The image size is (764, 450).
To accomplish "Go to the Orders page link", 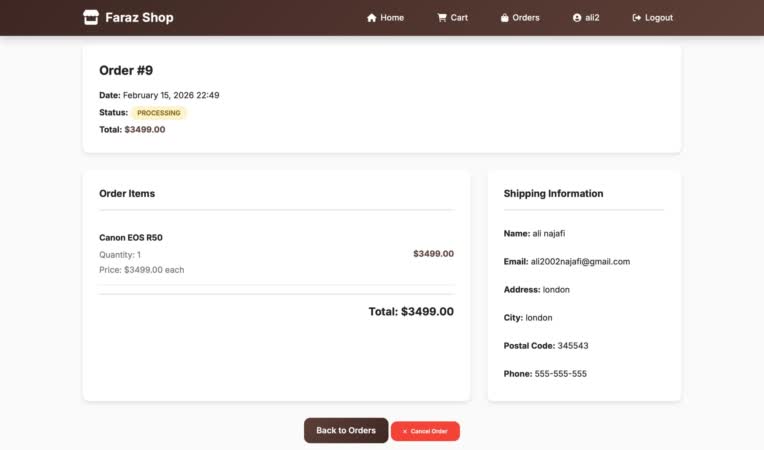I will 520,18.
